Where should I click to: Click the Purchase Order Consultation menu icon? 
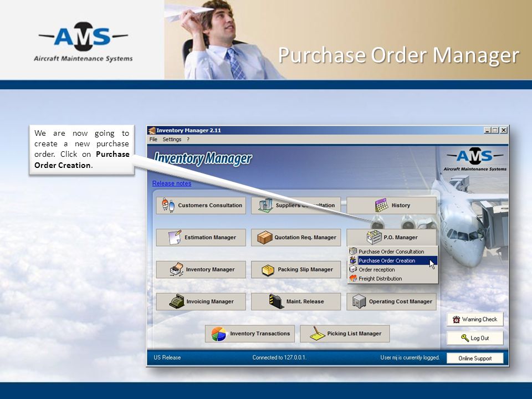[353, 251]
